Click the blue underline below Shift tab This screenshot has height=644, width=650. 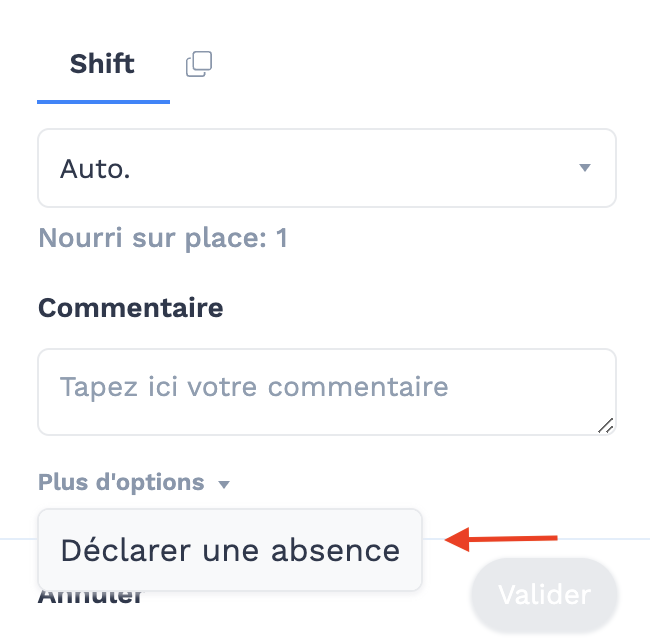103,102
